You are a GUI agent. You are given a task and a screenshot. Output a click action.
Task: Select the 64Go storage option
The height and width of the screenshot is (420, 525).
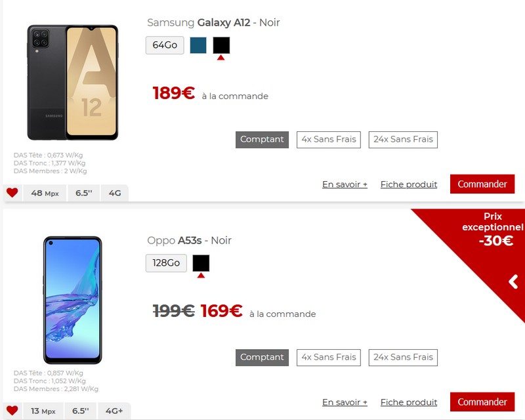tap(165, 45)
